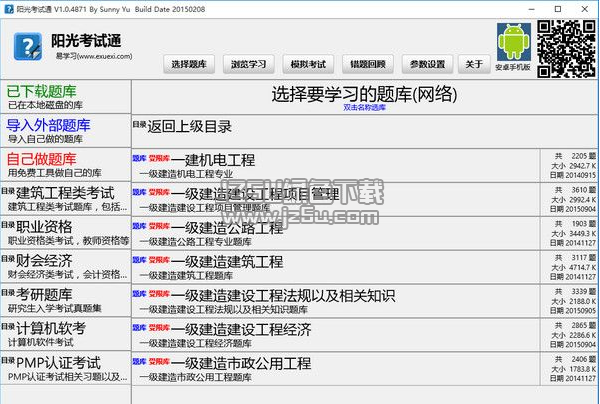Screen dimensions: 600x404
Task: Click the 一级建造公路工程专业题库 subtitle
Action: click(196, 242)
